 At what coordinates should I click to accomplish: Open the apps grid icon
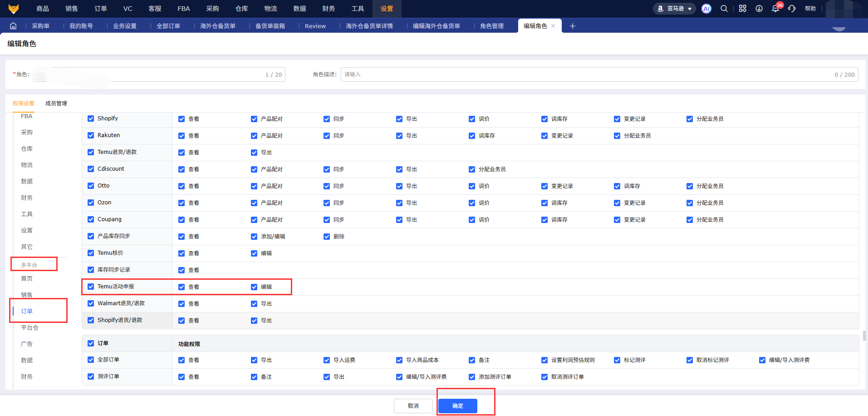point(742,9)
